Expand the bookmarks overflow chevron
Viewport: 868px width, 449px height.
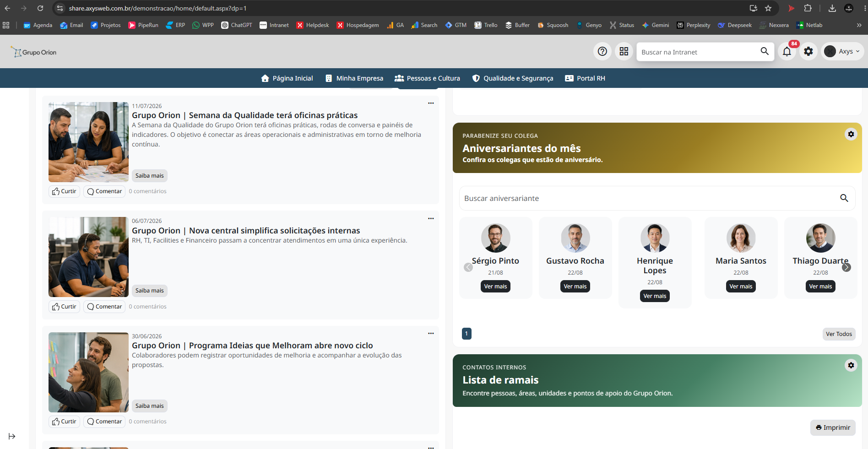[x=859, y=25]
